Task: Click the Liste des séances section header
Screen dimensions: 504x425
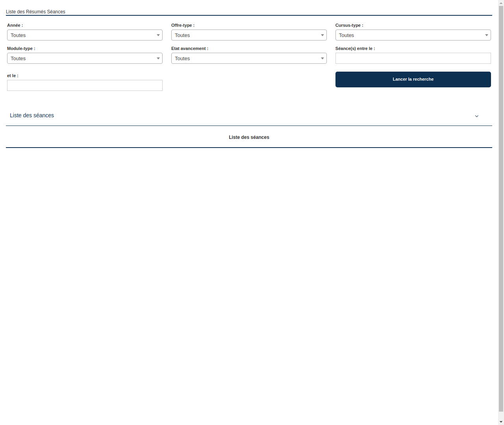Action: (32, 115)
